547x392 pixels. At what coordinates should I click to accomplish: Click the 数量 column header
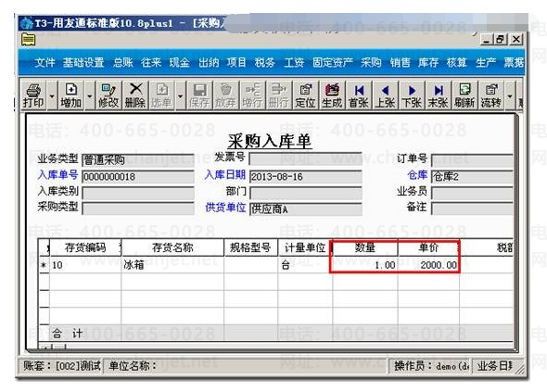(x=365, y=247)
